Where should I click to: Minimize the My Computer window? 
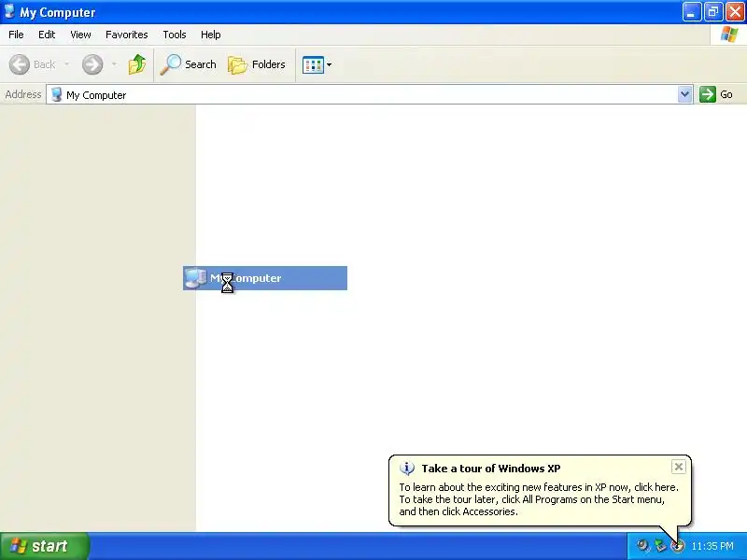click(691, 12)
